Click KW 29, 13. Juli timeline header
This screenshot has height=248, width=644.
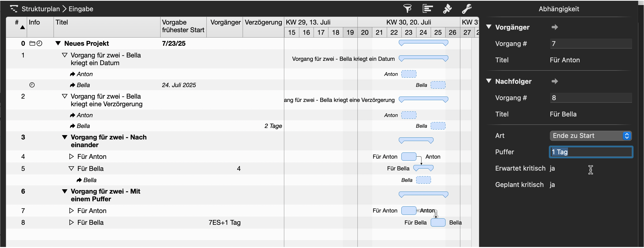point(321,22)
